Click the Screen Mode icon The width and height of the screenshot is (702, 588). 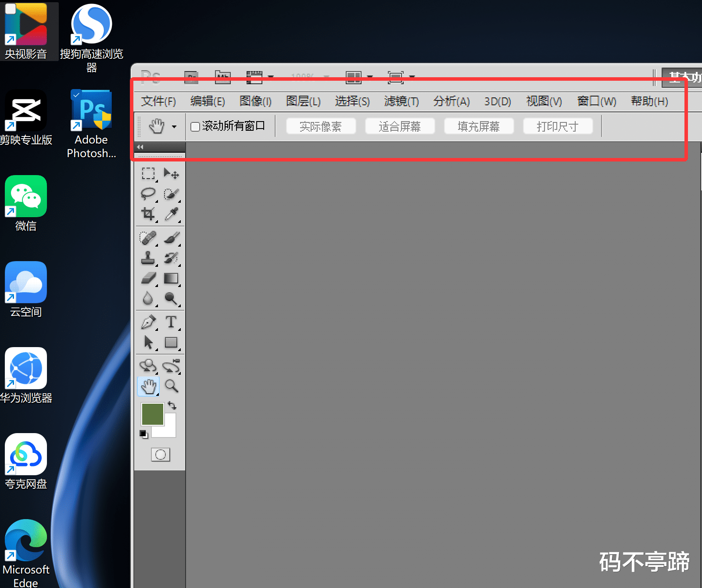[395, 78]
